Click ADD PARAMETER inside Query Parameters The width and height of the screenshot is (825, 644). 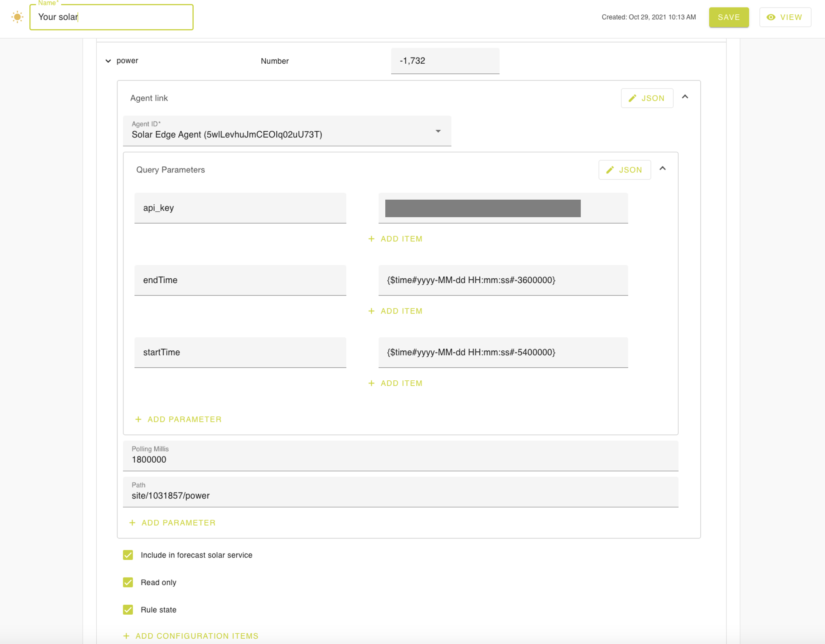pyautogui.click(x=178, y=419)
